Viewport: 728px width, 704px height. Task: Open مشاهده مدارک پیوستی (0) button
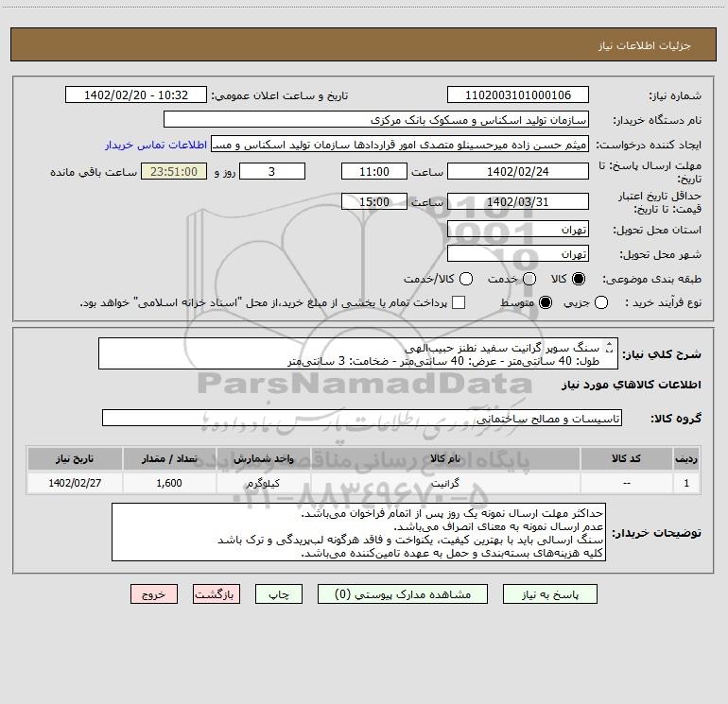point(403,594)
